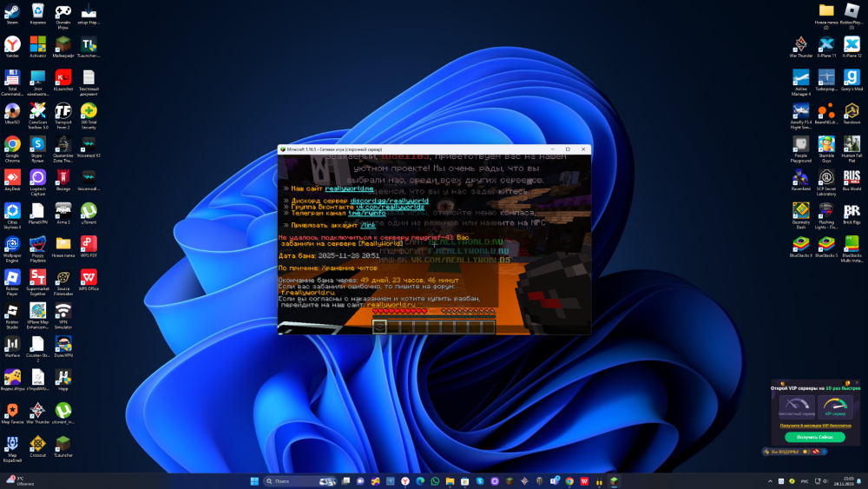Open WhatsApp from the taskbar
The width and height of the screenshot is (868, 489).
pyautogui.click(x=435, y=480)
